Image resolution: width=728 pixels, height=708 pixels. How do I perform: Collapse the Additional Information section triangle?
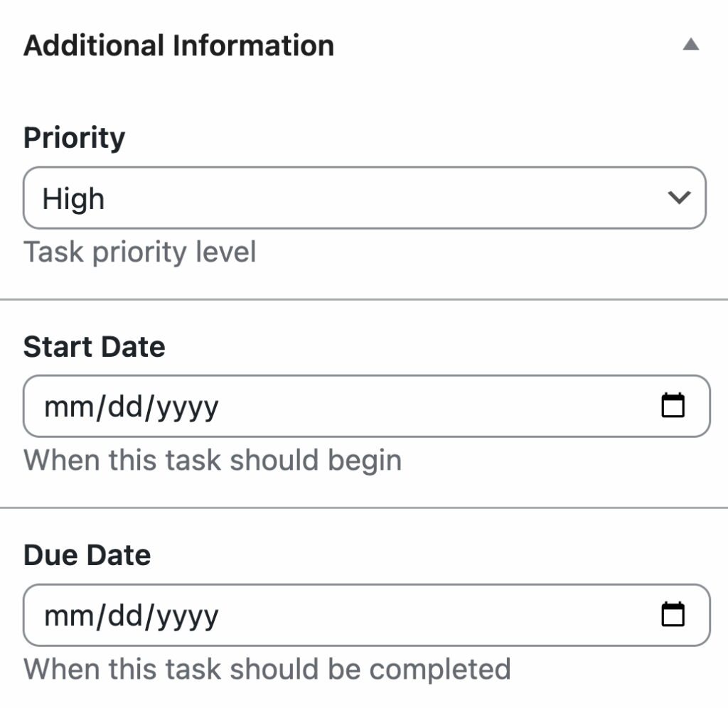point(690,45)
